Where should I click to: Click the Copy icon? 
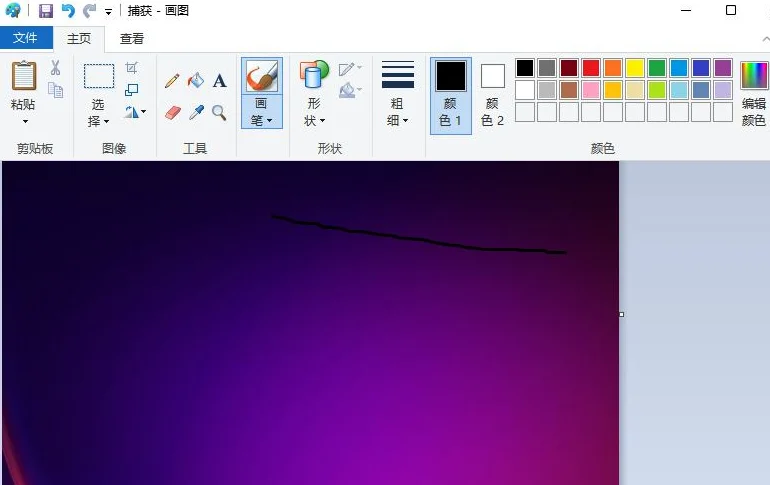point(55,90)
